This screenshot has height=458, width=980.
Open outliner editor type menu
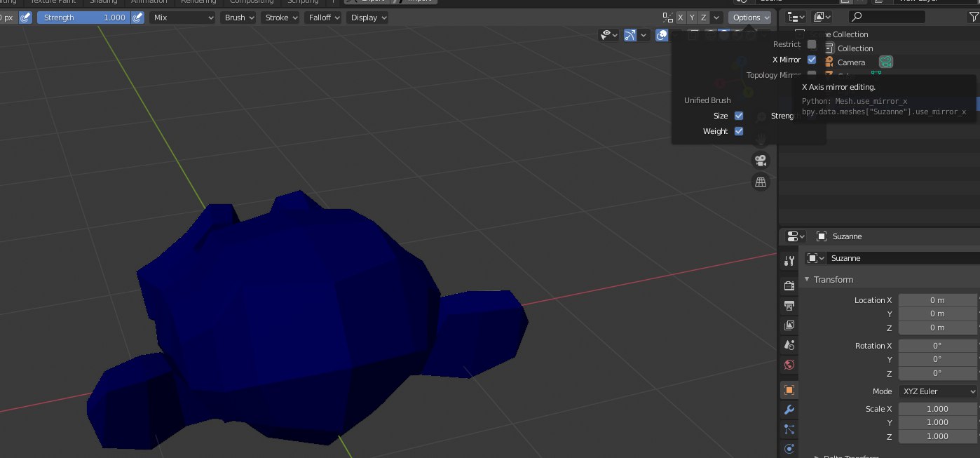click(x=796, y=17)
